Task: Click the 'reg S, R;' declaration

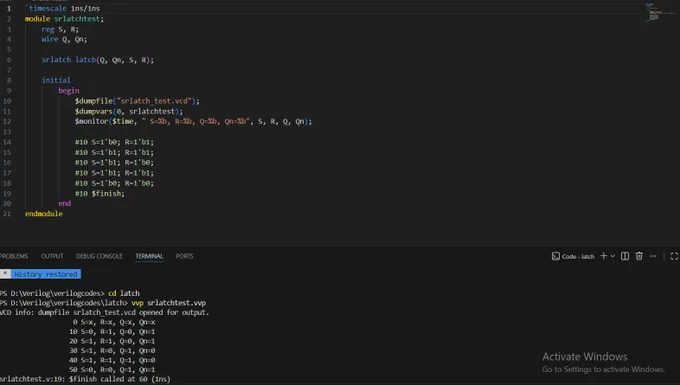Action: coord(60,29)
